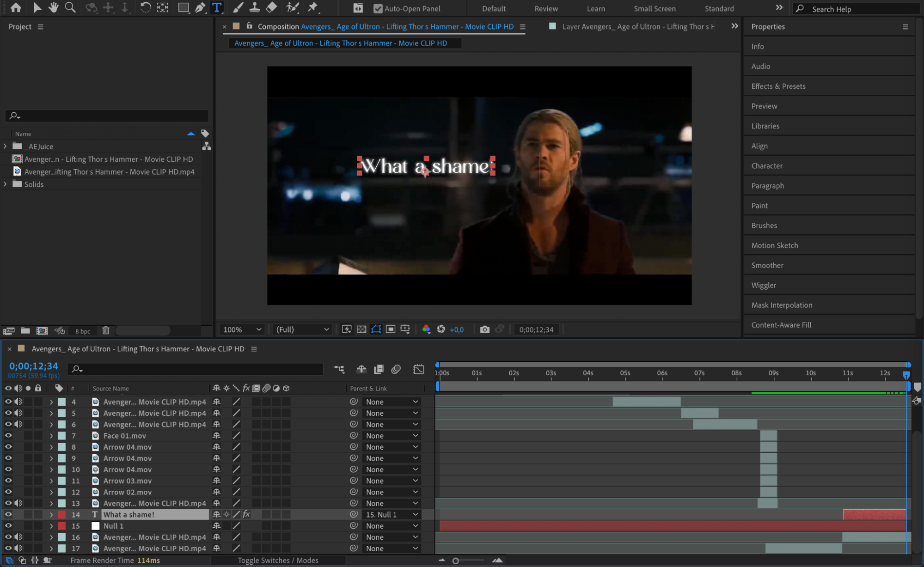Click the label color swatch of Null 1 layer
924x567 pixels.
coord(61,526)
